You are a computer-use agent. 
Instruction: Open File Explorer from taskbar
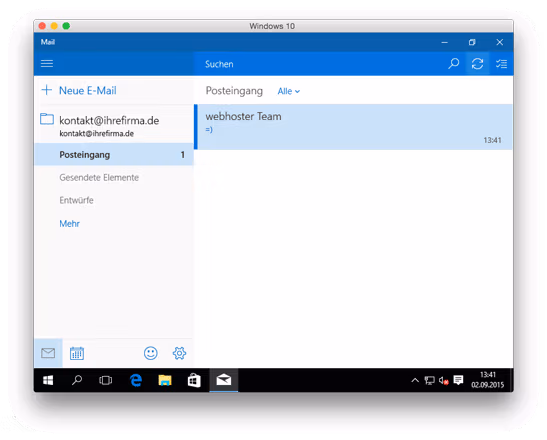pos(165,380)
